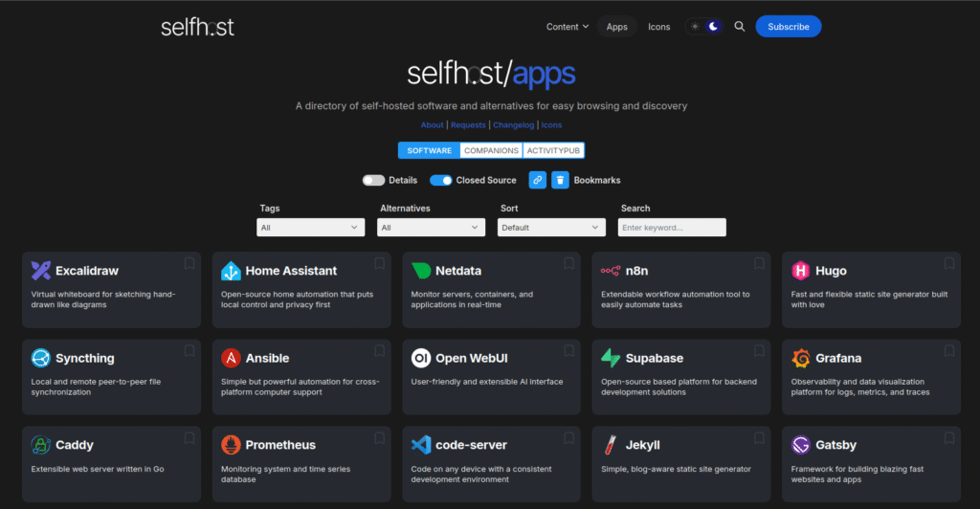The image size is (980, 509).
Task: Bookmark the Excalidraw app card
Action: coord(189,263)
